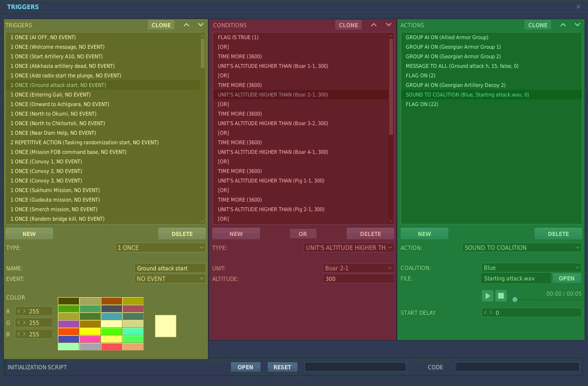Select 'Tasking randomization start' repetitive action trigger
Screen dimensions: 588x386
click(x=103, y=142)
